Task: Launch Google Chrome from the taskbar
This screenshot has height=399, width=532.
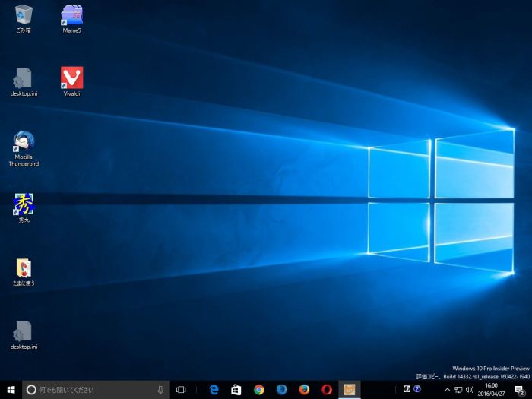Action: coord(258,389)
